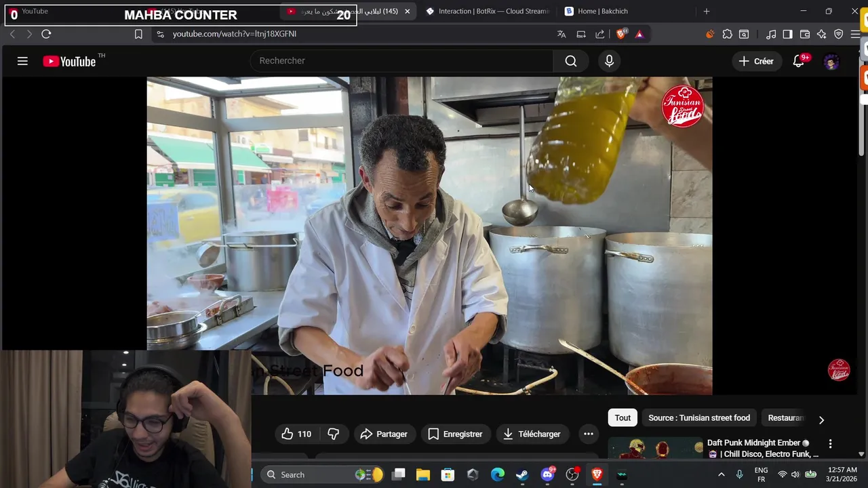Image resolution: width=868 pixels, height=488 pixels.
Task: Open the YouTube guide hamburger menu
Action: pyautogui.click(x=22, y=61)
